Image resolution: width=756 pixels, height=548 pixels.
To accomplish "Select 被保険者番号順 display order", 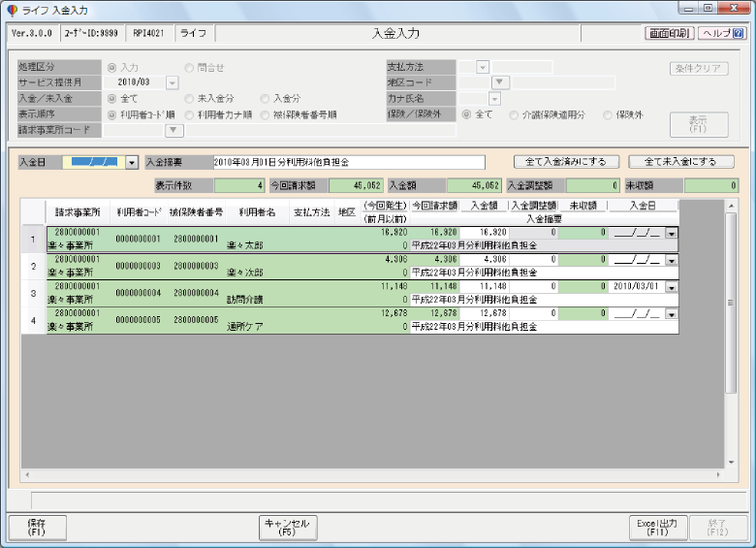I will tap(265, 114).
